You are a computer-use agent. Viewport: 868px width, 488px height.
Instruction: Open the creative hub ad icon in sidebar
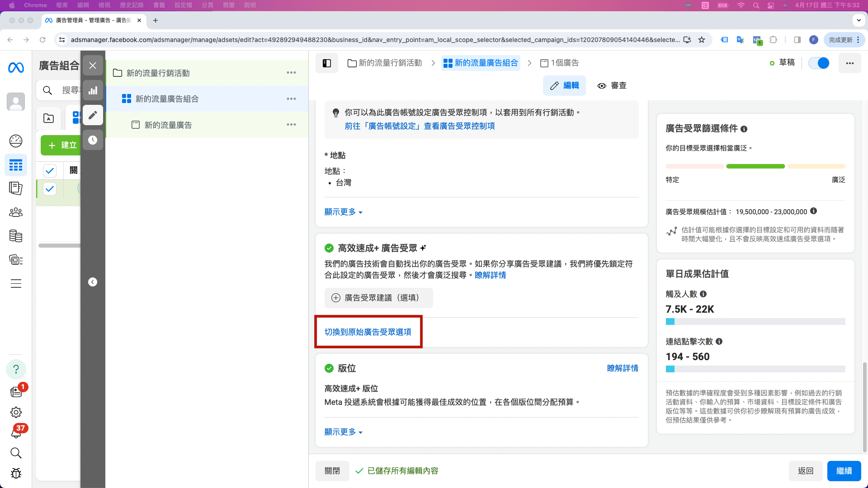[x=16, y=260]
